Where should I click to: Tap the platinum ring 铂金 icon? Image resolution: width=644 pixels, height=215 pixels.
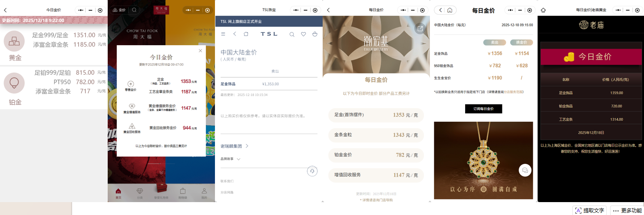click(14, 83)
